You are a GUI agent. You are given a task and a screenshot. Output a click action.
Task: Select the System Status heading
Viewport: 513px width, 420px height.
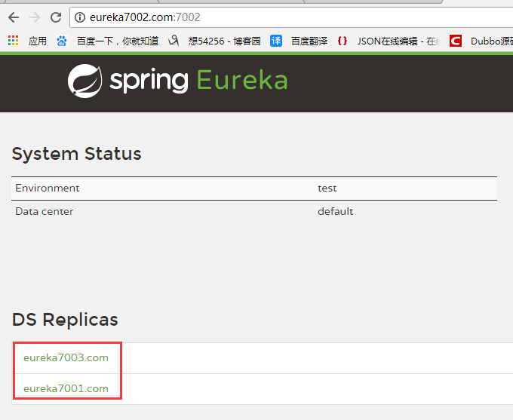pos(76,154)
